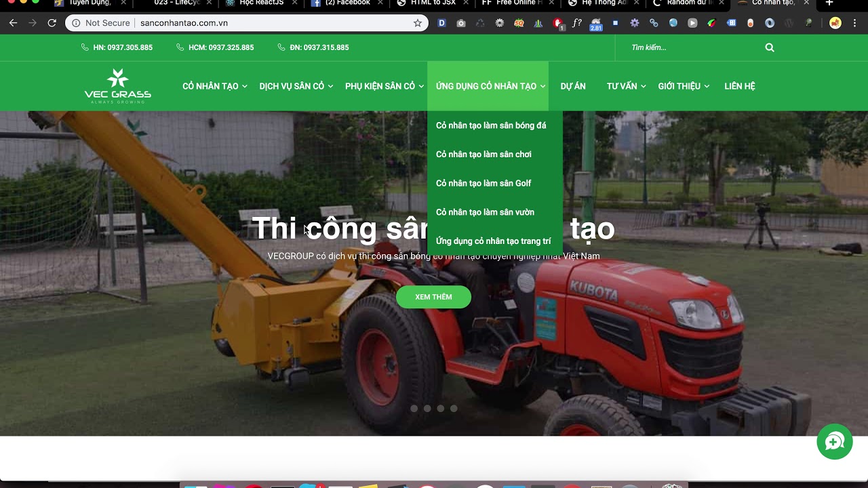
Task: Expand the GIỚI THIỆU menu
Action: pos(684,86)
